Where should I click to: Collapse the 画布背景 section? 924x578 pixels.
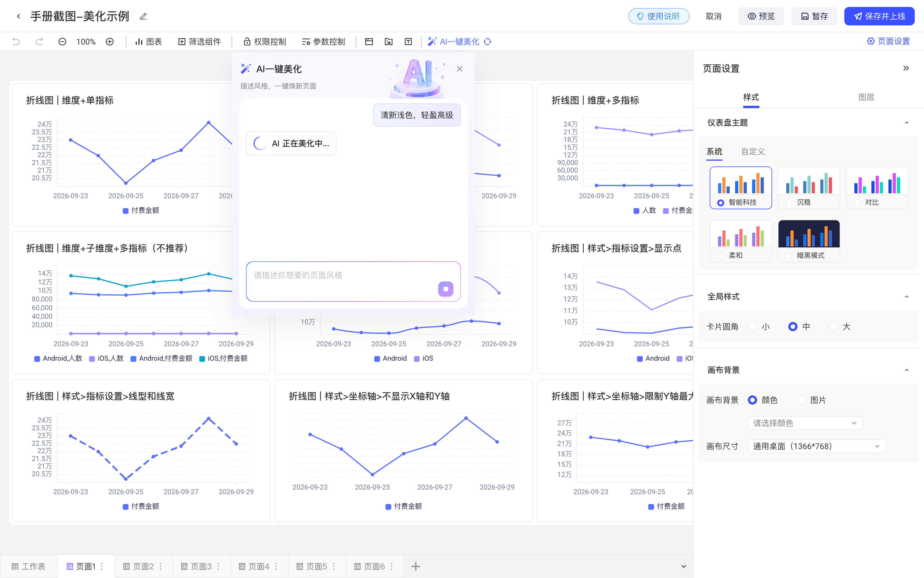click(906, 370)
